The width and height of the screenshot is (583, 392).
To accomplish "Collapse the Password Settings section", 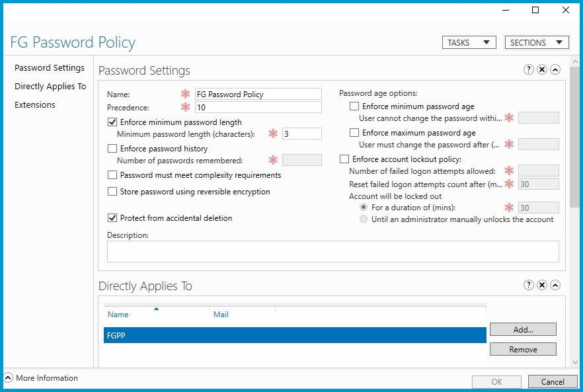I will point(555,69).
